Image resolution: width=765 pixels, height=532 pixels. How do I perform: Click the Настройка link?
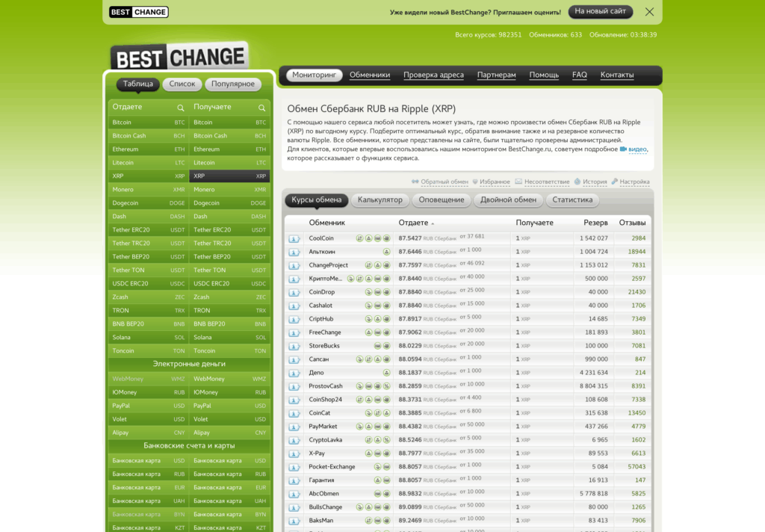coord(634,182)
